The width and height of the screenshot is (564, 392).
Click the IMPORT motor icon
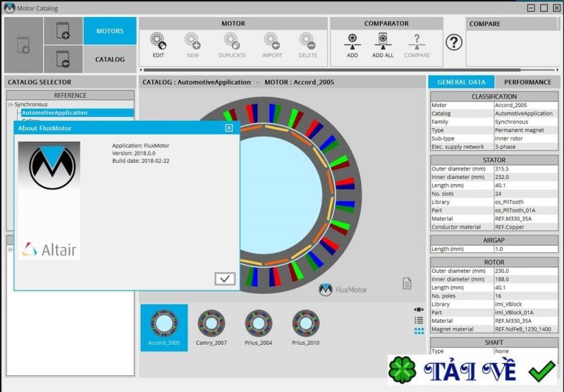click(x=272, y=41)
